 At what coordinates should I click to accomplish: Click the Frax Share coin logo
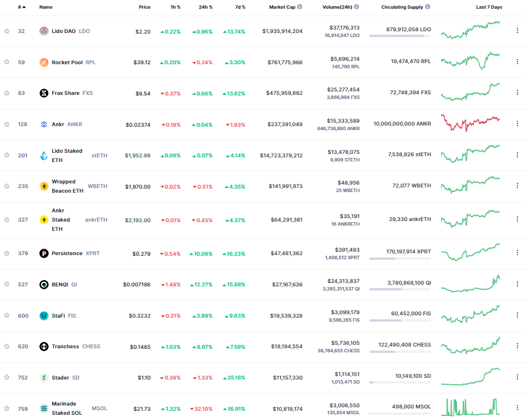click(43, 93)
